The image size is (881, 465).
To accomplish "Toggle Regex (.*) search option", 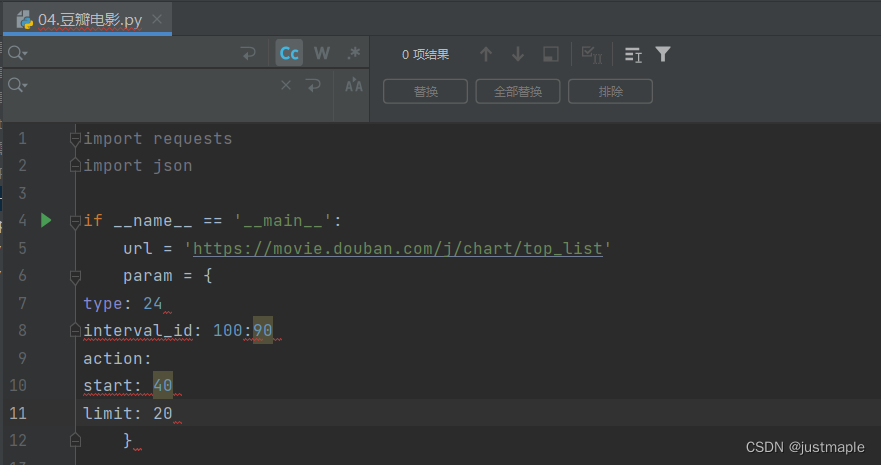I will pyautogui.click(x=353, y=53).
